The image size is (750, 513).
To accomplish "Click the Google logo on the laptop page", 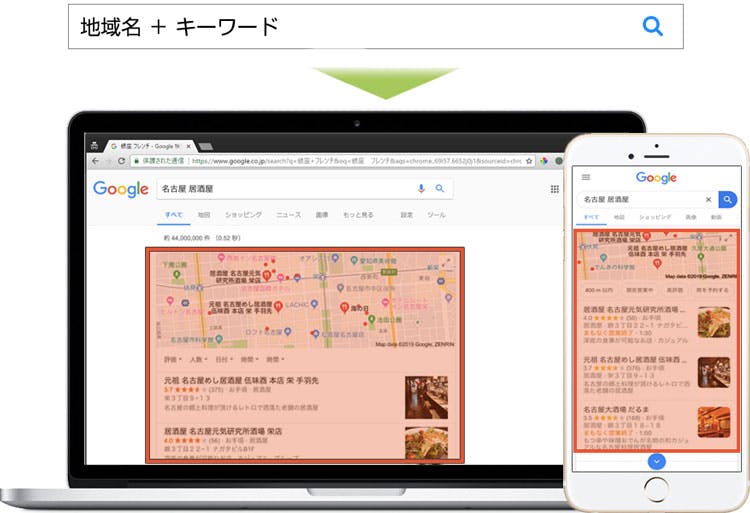I will (x=121, y=189).
